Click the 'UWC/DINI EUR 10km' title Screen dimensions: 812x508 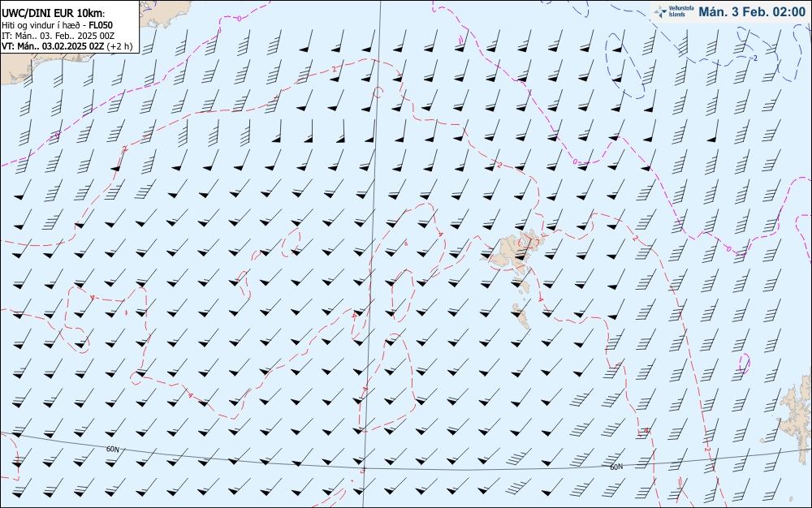pos(54,14)
